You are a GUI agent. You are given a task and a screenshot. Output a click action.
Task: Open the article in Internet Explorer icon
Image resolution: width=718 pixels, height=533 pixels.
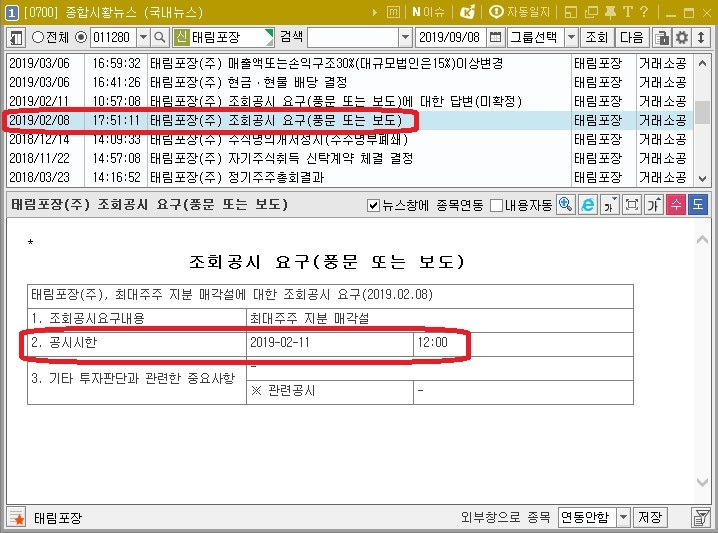point(587,205)
